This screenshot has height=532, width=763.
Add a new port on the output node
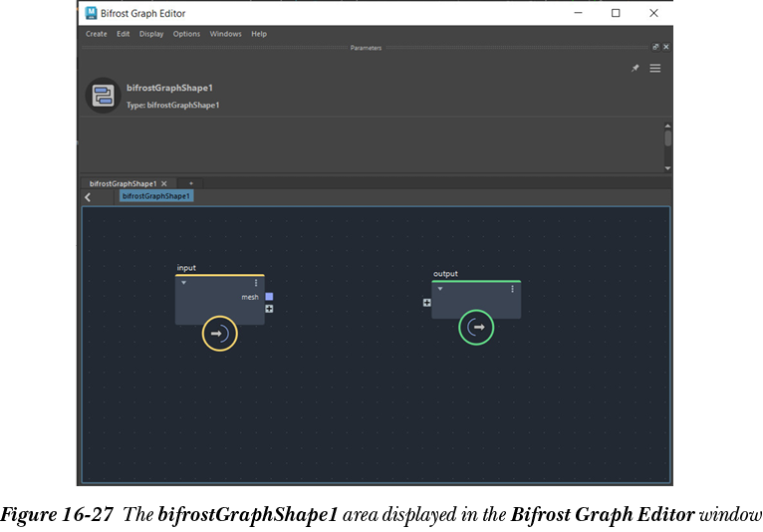(x=427, y=302)
